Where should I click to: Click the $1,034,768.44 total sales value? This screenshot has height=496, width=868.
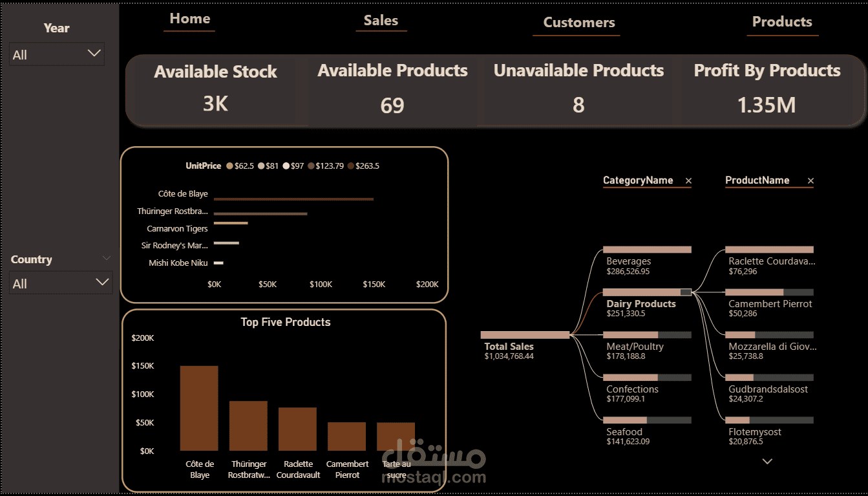509,356
